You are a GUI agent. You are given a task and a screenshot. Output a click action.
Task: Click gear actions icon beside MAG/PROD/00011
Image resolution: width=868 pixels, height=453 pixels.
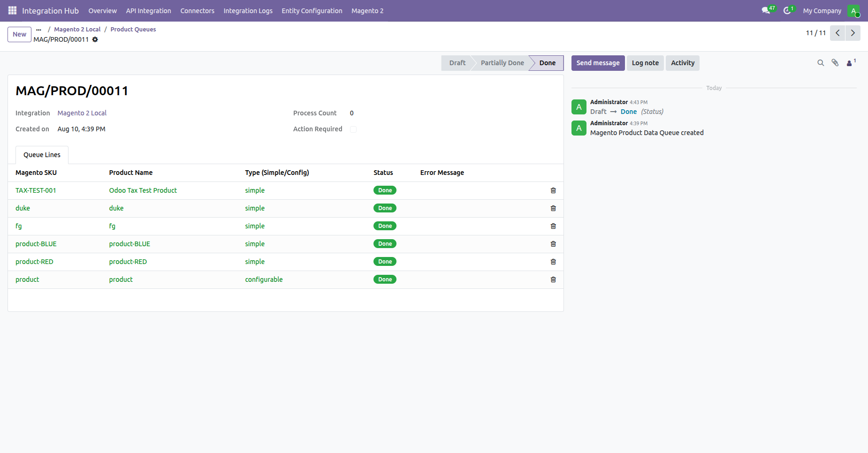click(x=95, y=39)
